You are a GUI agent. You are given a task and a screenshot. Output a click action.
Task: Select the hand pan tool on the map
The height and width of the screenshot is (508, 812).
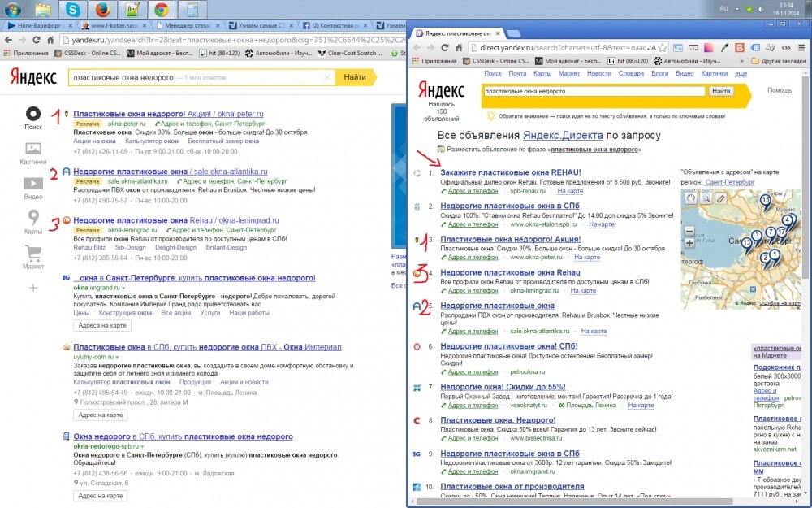tap(690, 198)
